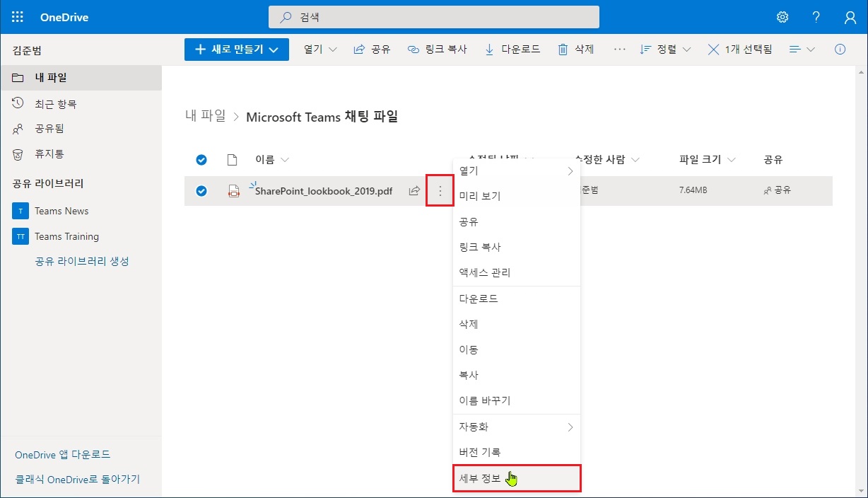Open the view options list dropdown
The width and height of the screenshot is (868, 498).
802,50
